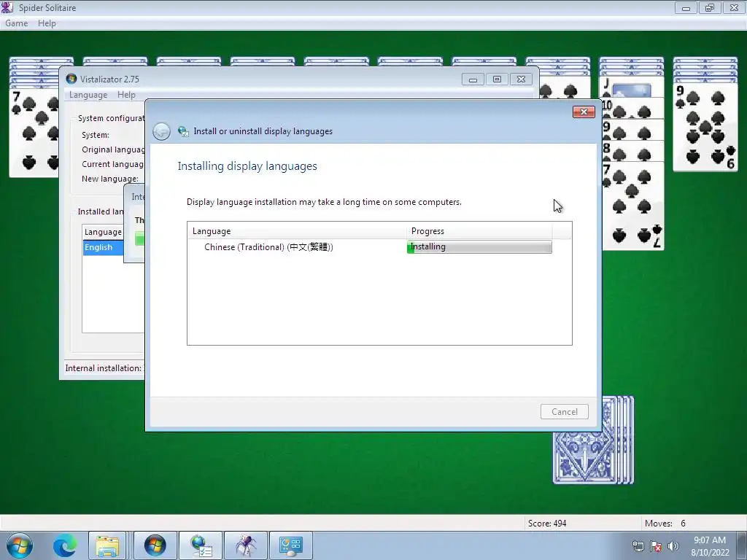
Task: Open the Control Panel taskbar icon
Action: point(291,545)
